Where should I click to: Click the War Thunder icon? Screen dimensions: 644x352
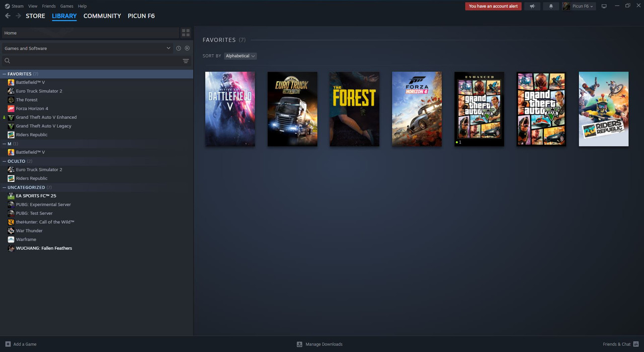11,231
